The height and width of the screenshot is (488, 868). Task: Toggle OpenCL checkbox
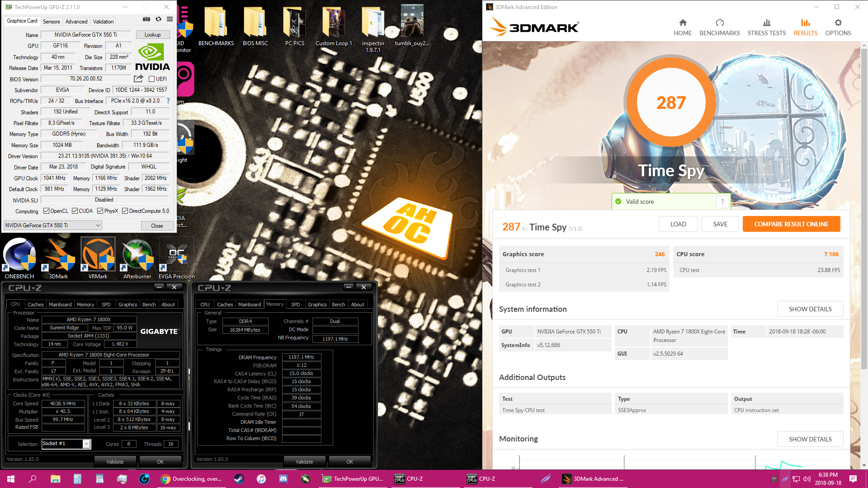tap(46, 211)
